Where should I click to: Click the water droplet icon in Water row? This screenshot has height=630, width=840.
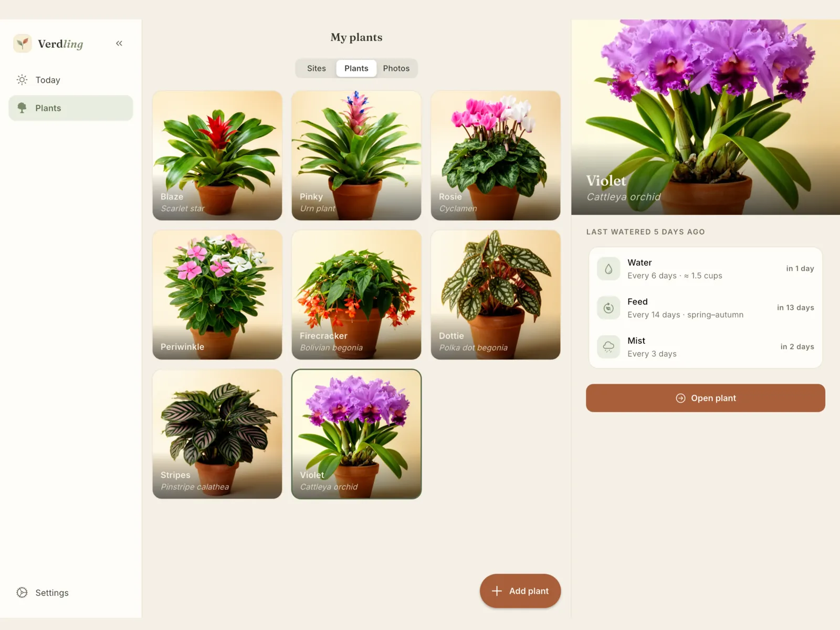(x=608, y=269)
